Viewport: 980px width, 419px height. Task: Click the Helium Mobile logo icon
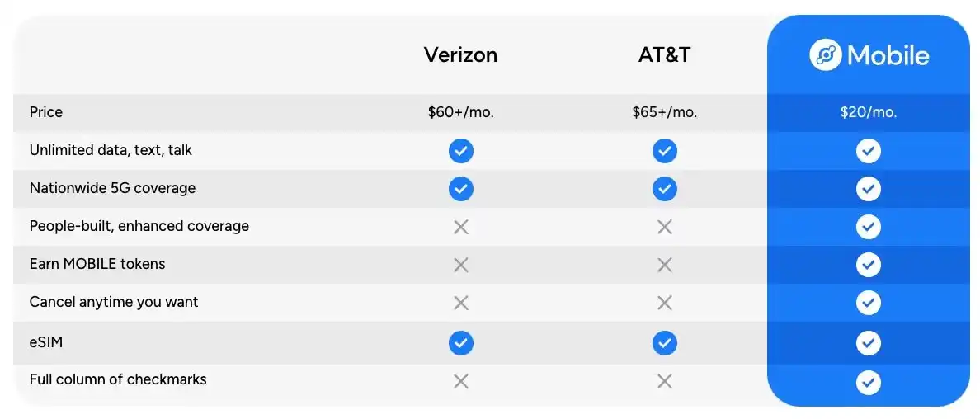(825, 55)
